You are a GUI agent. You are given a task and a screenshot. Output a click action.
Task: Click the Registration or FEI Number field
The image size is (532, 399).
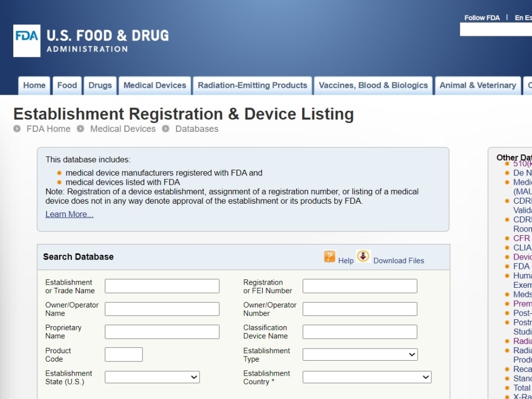[x=359, y=285]
